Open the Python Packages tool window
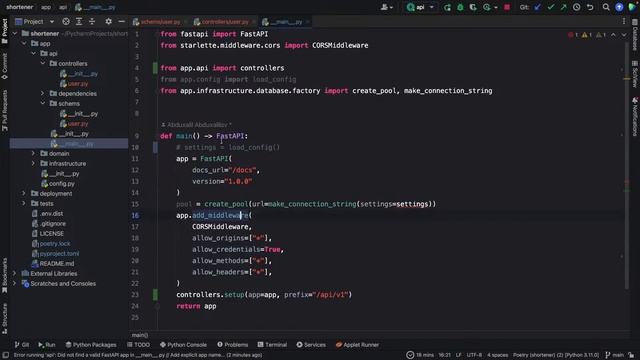640x360 pixels. point(91,345)
